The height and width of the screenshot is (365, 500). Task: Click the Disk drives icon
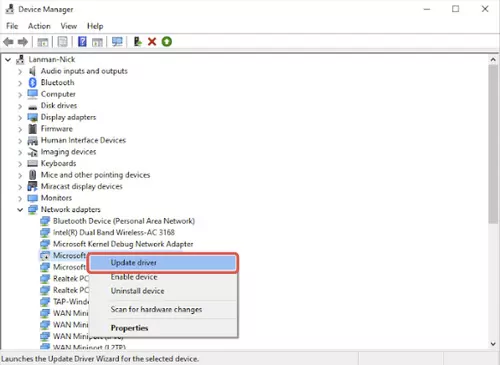pyautogui.click(x=33, y=106)
